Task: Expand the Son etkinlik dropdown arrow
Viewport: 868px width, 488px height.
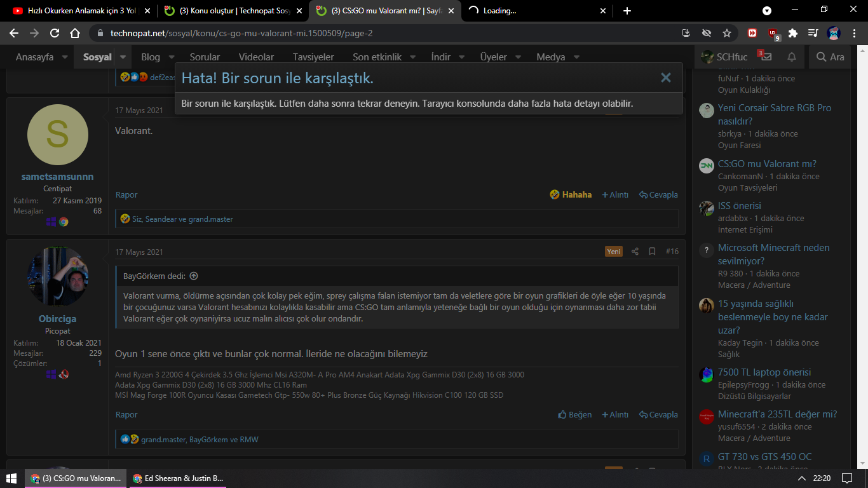Action: pos(412,57)
